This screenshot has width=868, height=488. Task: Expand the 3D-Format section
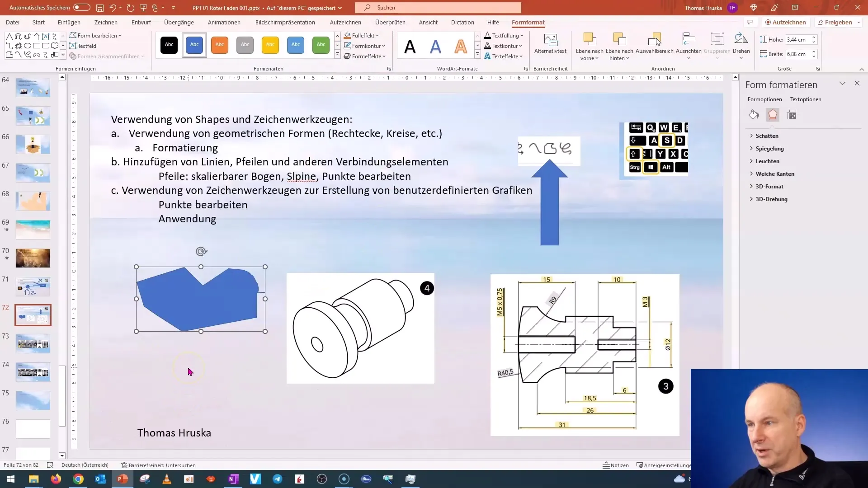[766, 186]
